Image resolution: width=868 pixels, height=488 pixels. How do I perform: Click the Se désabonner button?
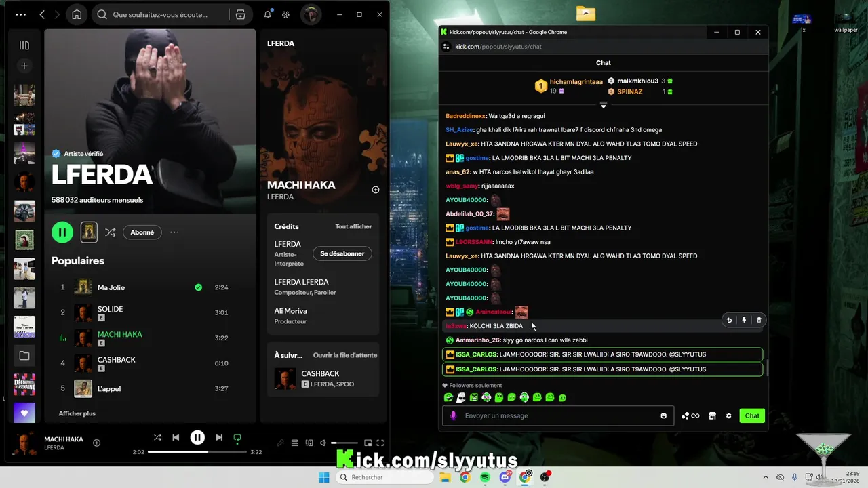click(342, 253)
